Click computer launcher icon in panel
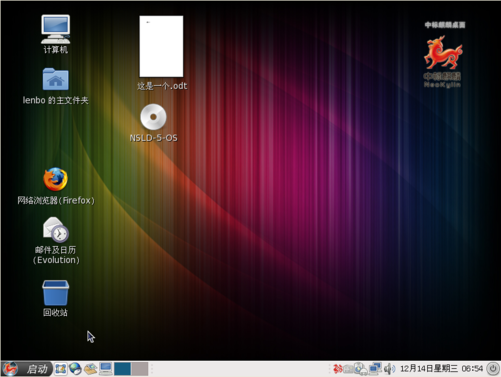This screenshot has width=501, height=377. pyautogui.click(x=106, y=369)
